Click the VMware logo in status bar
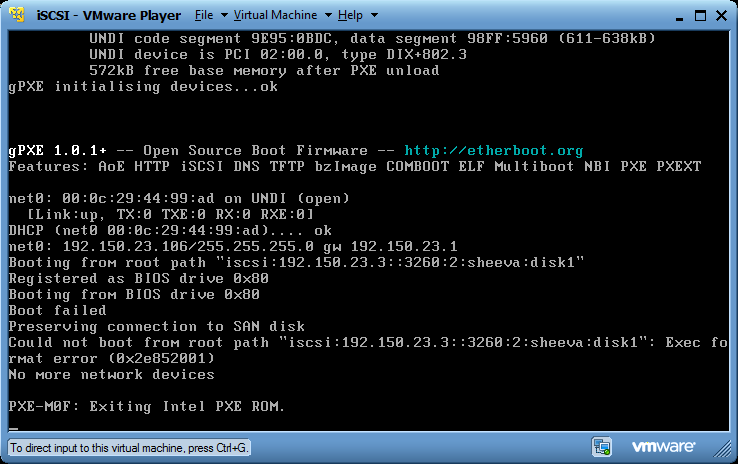This screenshot has width=738, height=464. point(661,446)
